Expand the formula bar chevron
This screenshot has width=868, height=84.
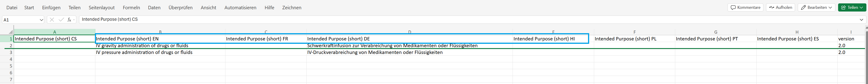(861, 19)
